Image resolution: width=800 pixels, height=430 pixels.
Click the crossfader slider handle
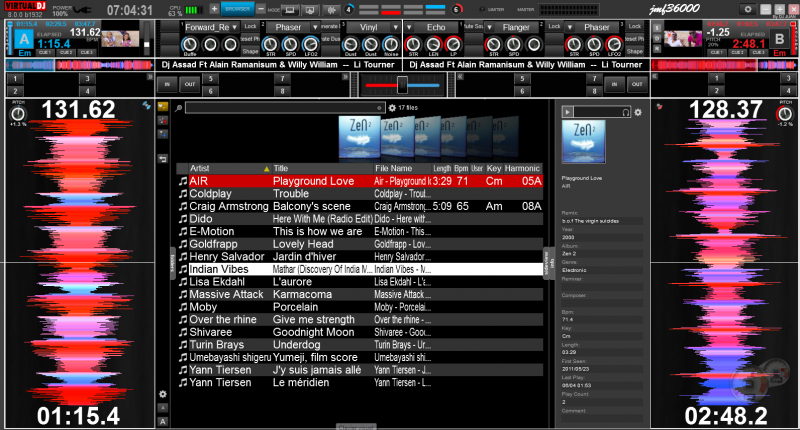tap(401, 86)
